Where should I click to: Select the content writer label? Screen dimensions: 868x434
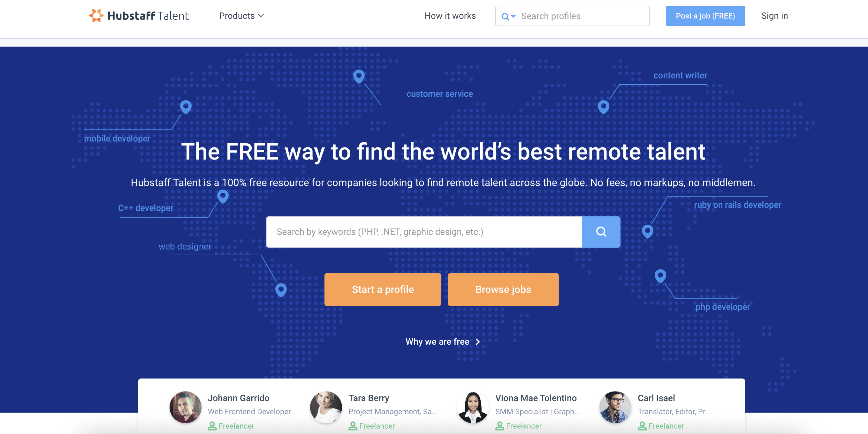(x=680, y=75)
